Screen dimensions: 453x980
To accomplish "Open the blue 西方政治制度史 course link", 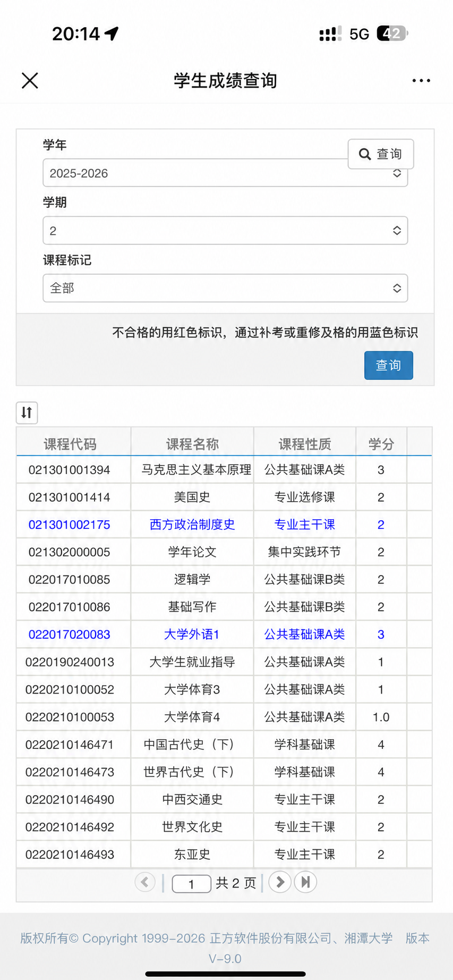I will point(192,525).
